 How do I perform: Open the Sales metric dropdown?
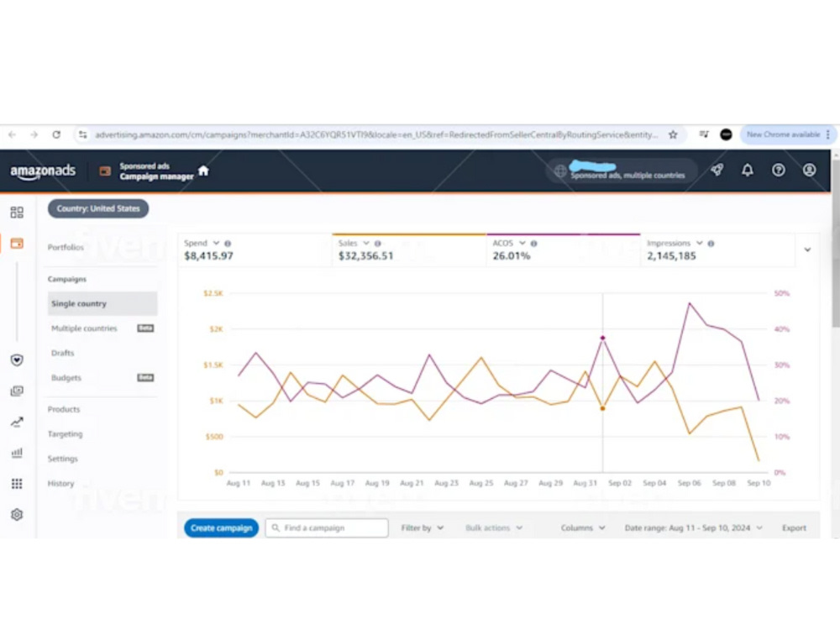click(366, 244)
